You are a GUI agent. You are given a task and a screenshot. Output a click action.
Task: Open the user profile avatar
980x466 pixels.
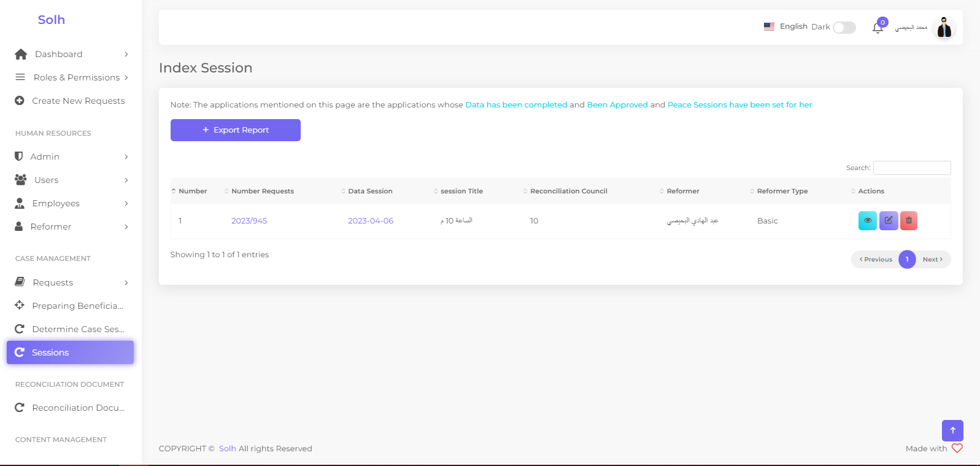click(944, 28)
